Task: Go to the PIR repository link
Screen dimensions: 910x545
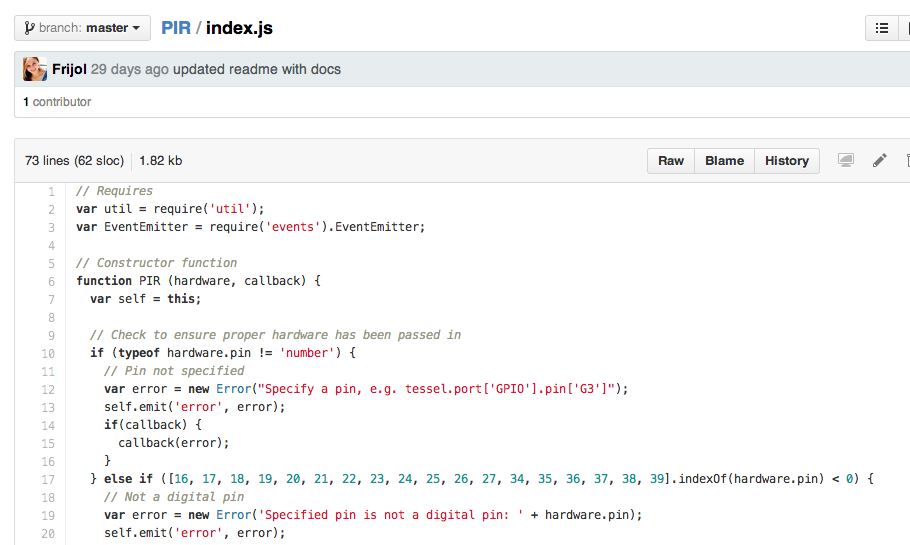Action: point(176,28)
